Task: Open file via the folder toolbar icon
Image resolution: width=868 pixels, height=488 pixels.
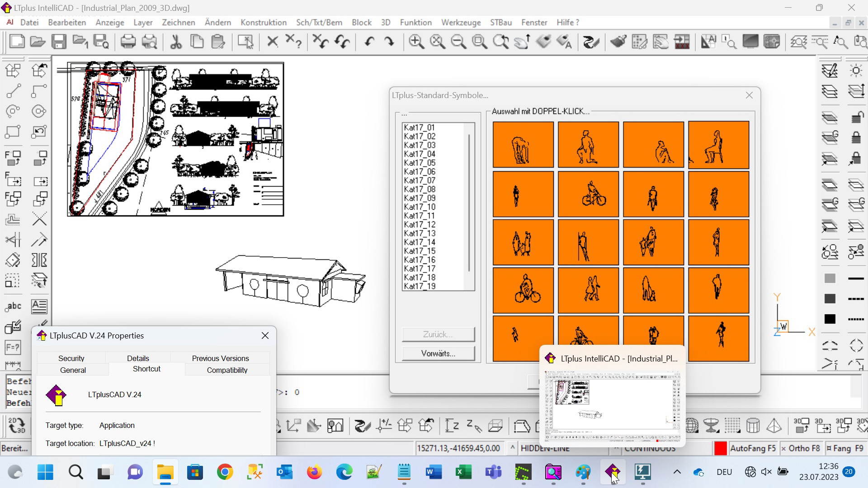Action: click(x=38, y=42)
